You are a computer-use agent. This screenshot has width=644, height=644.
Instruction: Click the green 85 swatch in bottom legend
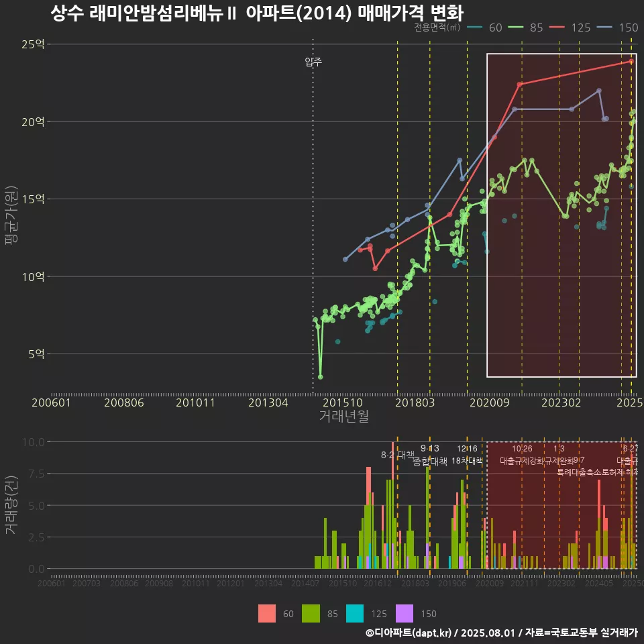311,613
